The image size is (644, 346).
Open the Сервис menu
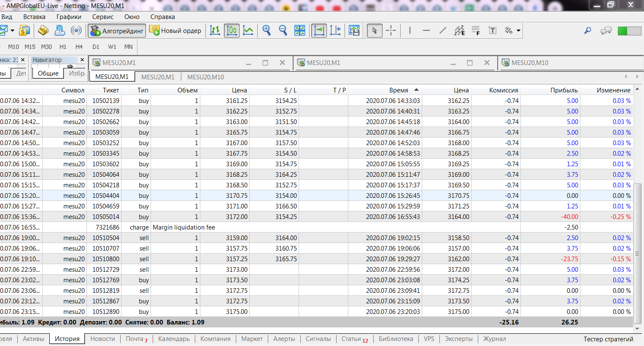point(102,17)
